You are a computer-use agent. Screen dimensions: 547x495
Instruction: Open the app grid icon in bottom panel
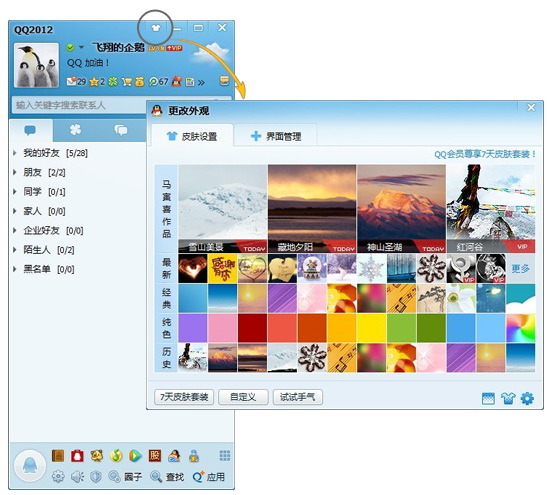click(225, 455)
